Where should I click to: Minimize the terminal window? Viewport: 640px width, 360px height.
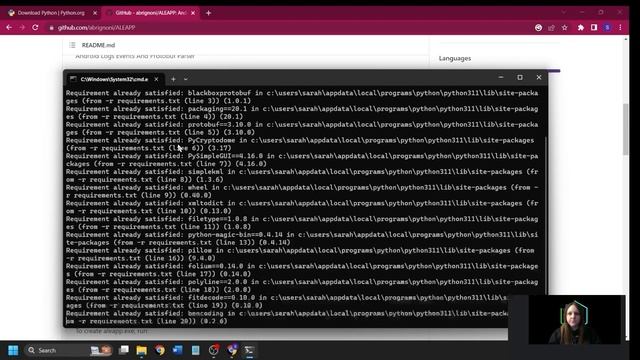coord(501,77)
